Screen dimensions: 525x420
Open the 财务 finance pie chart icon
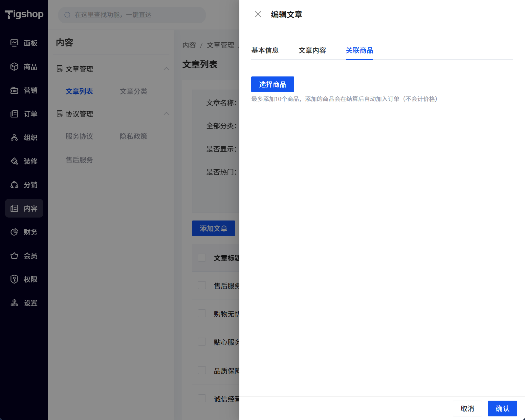click(x=14, y=232)
